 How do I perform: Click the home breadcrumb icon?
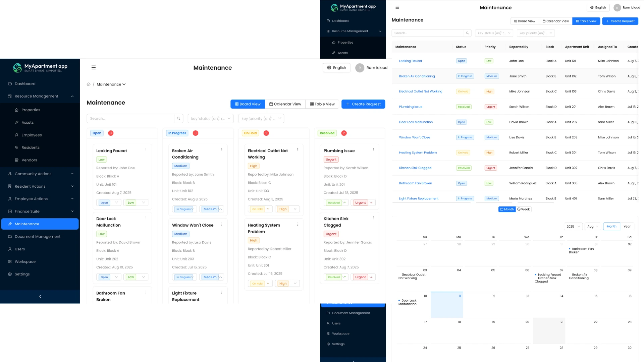coord(89,84)
